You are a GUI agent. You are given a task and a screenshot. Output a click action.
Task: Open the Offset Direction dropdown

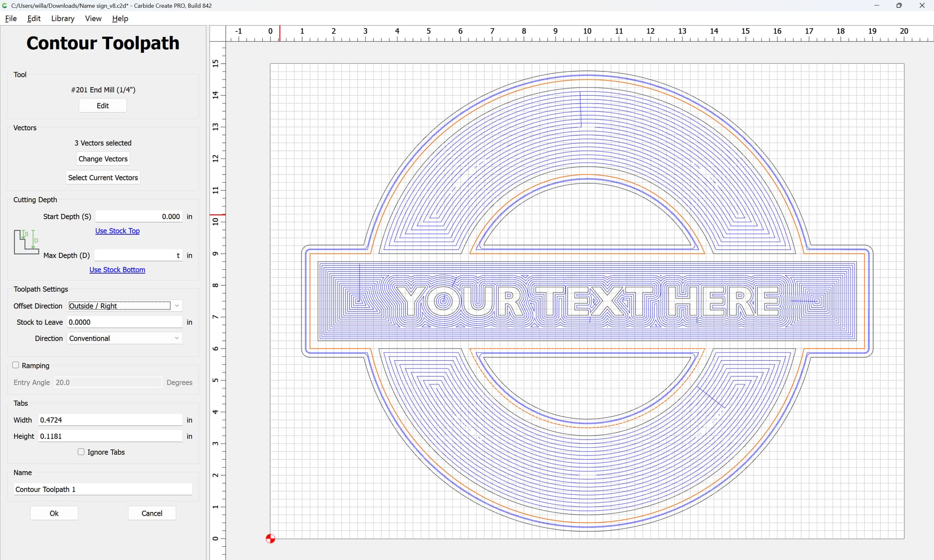125,306
